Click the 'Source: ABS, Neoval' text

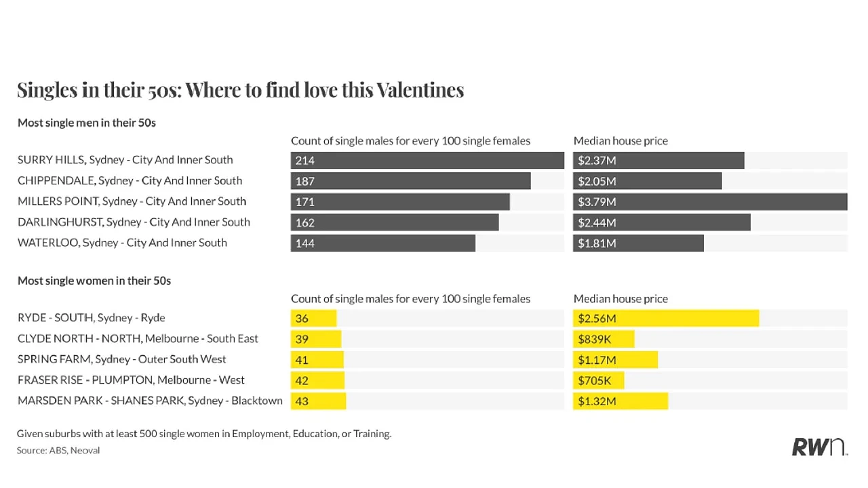pyautogui.click(x=58, y=450)
